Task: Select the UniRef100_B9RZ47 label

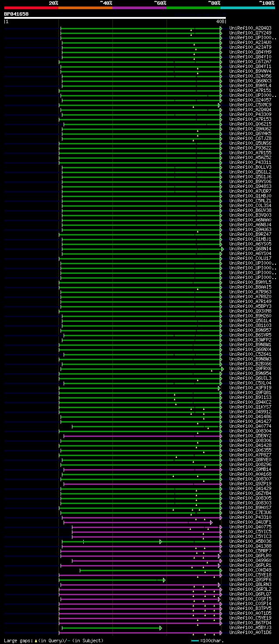Action: 250,234
